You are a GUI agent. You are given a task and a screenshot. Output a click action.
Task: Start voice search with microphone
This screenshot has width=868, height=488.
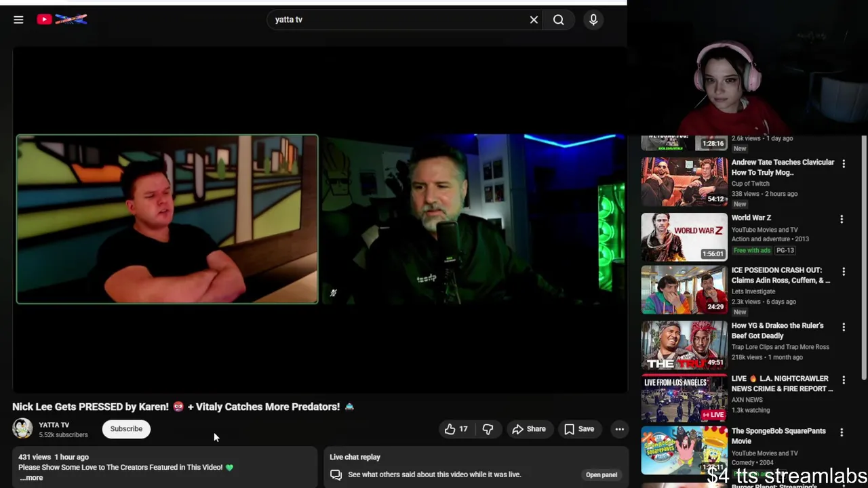click(x=593, y=20)
